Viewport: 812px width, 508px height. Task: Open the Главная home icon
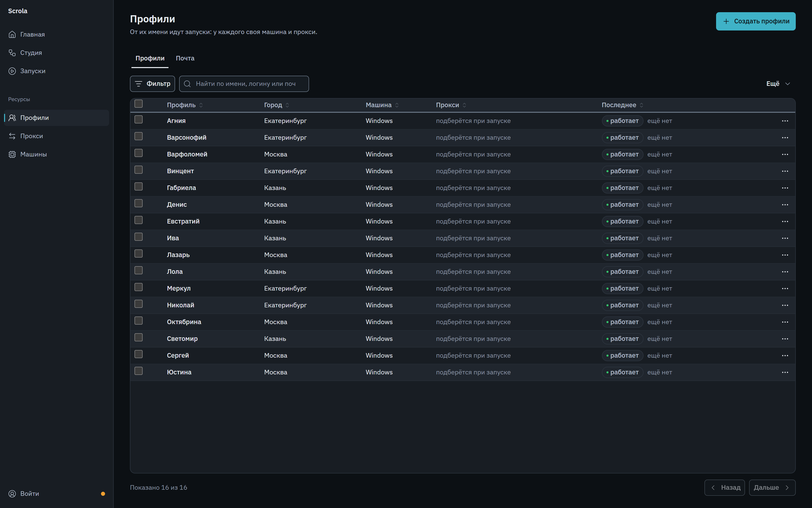[12, 34]
